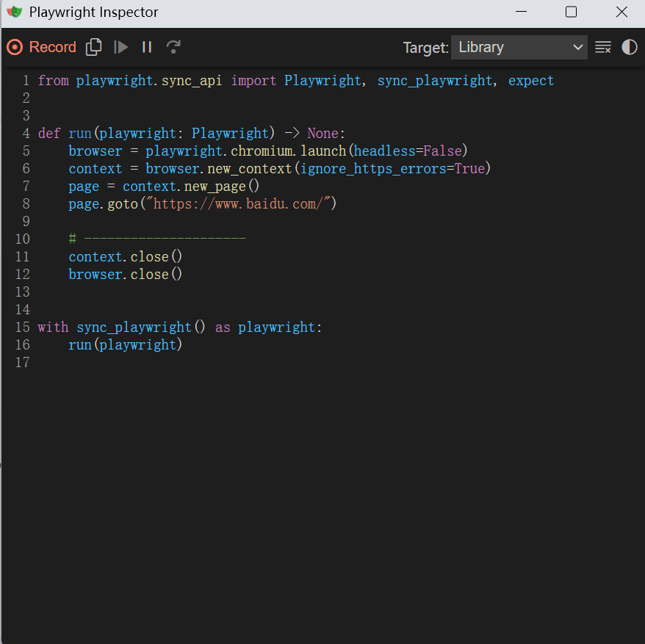Click 'None' return type on line 4
This screenshot has width=645, height=644.
point(323,133)
